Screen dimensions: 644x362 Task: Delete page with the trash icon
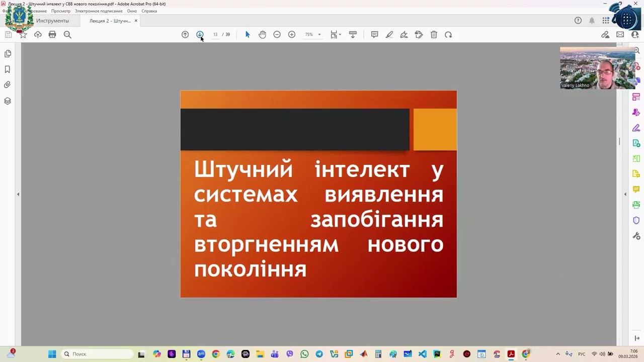[434, 35]
